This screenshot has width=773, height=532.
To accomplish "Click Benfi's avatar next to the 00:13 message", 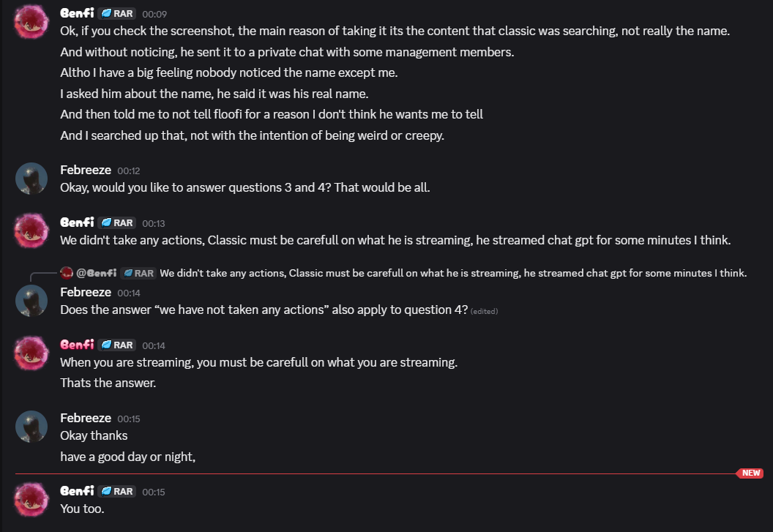I will (31, 231).
